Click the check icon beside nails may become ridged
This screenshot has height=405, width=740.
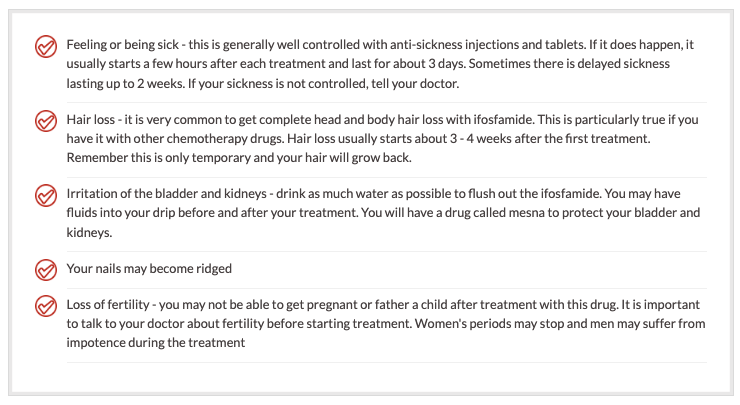tap(46, 270)
